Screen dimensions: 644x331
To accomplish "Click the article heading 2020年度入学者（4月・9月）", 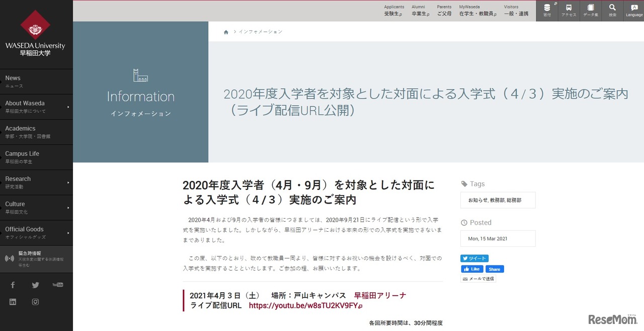I will [308, 192].
